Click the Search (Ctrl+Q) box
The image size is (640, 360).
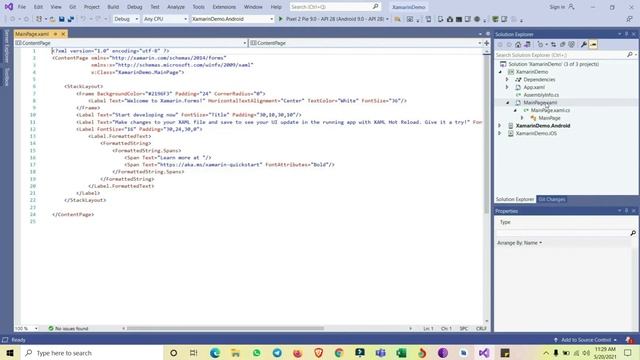[335, 7]
